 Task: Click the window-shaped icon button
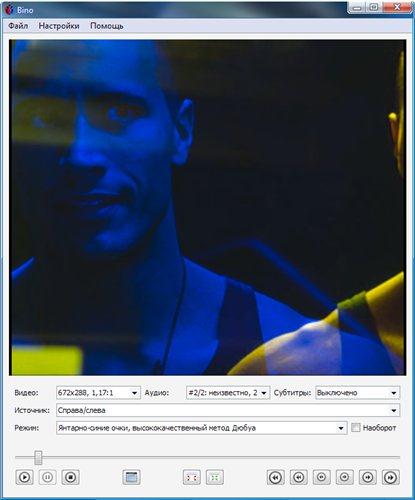click(132, 477)
